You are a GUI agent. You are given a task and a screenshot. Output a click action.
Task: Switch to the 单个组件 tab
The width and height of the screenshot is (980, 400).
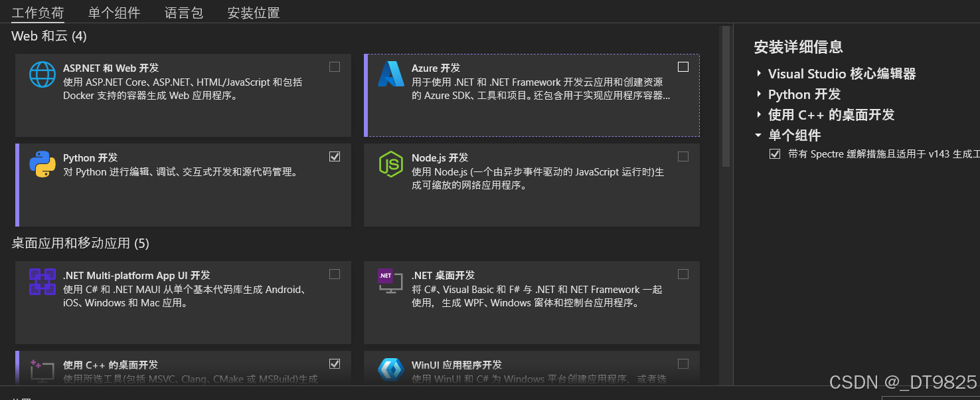point(114,11)
